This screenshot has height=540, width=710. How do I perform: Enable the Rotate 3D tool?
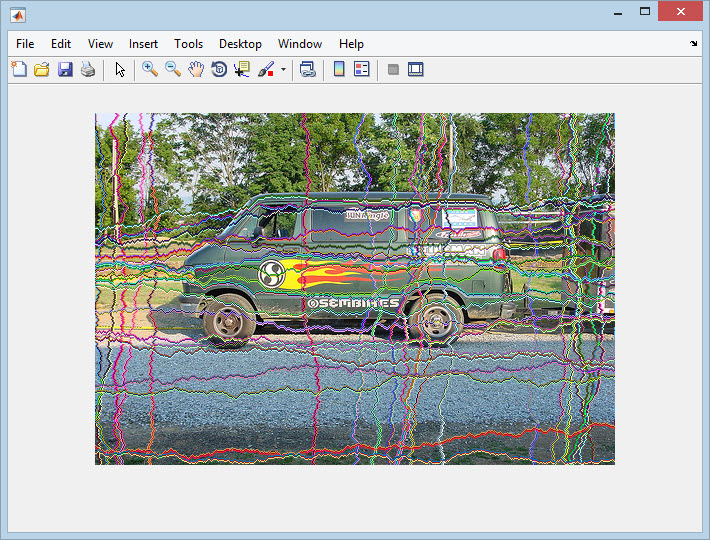pos(219,69)
